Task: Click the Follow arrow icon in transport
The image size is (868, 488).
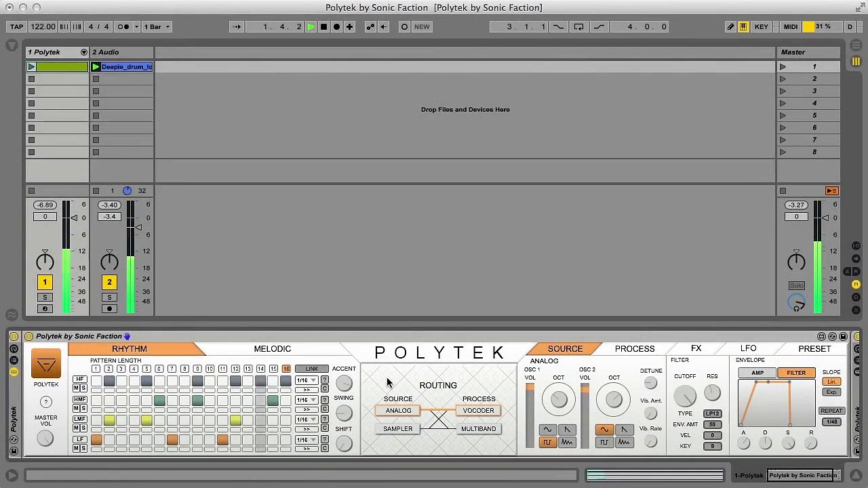Action: point(237,26)
